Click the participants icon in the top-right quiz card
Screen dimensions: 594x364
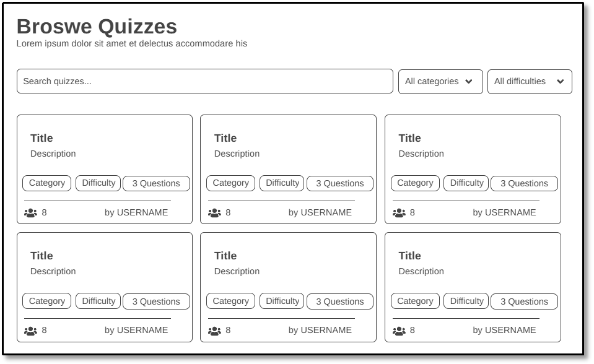[x=399, y=213]
